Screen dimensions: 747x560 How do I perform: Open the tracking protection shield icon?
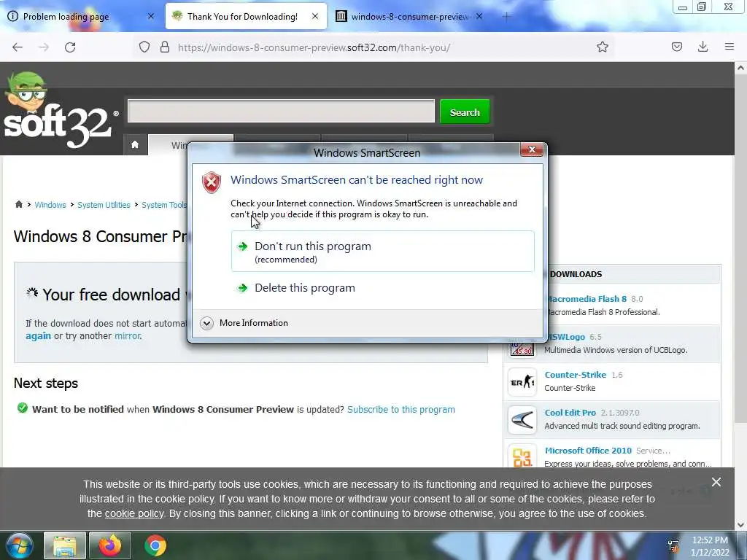pyautogui.click(x=144, y=47)
